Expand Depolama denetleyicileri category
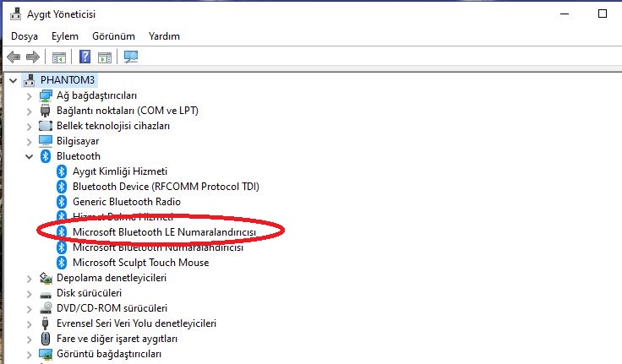This screenshot has width=622, height=364. point(29,279)
